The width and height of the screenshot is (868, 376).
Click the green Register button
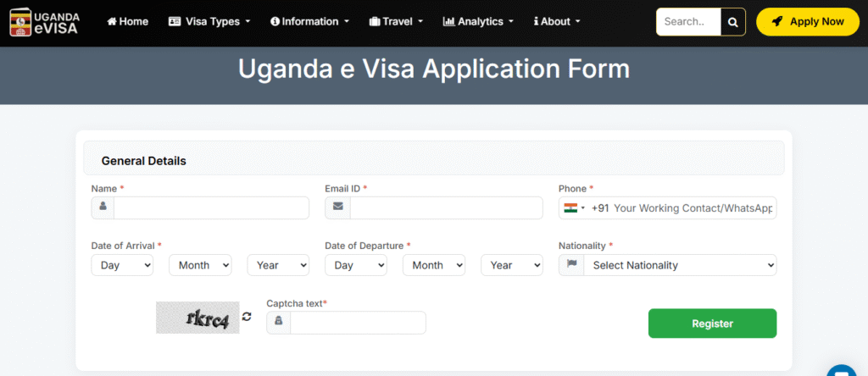712,323
